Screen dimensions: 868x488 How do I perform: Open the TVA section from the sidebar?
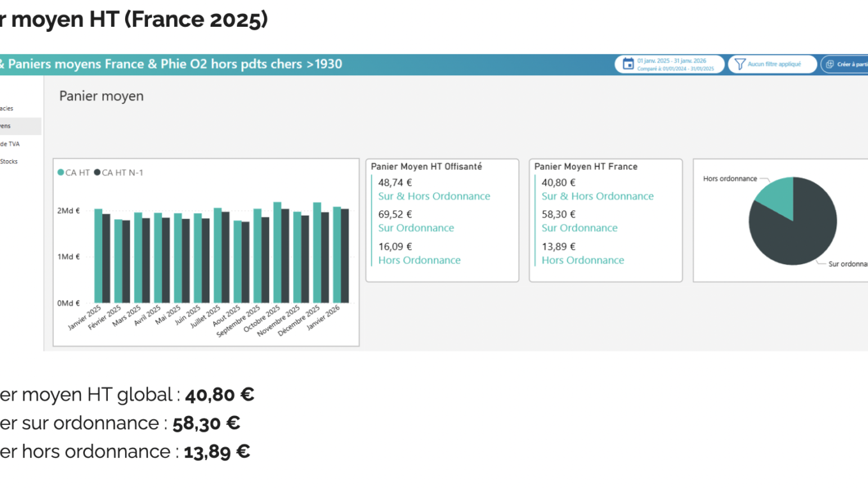coord(11,144)
